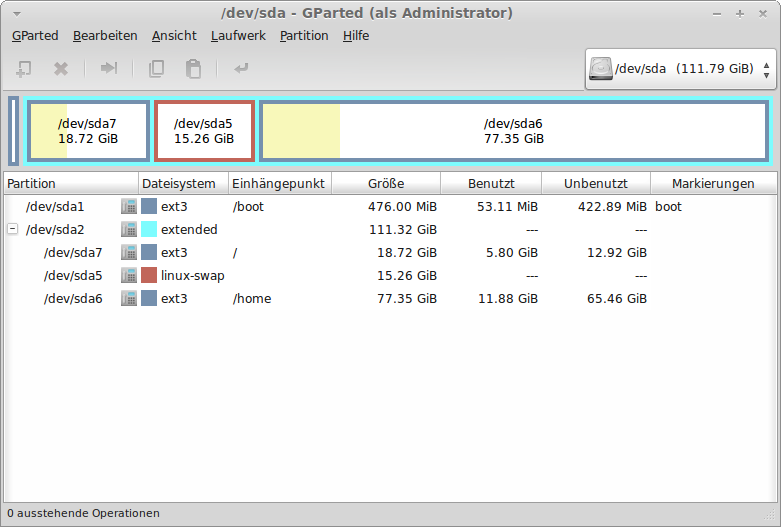Click the 65.46 GiB unused value
This screenshot has width=781, height=527.
point(617,298)
